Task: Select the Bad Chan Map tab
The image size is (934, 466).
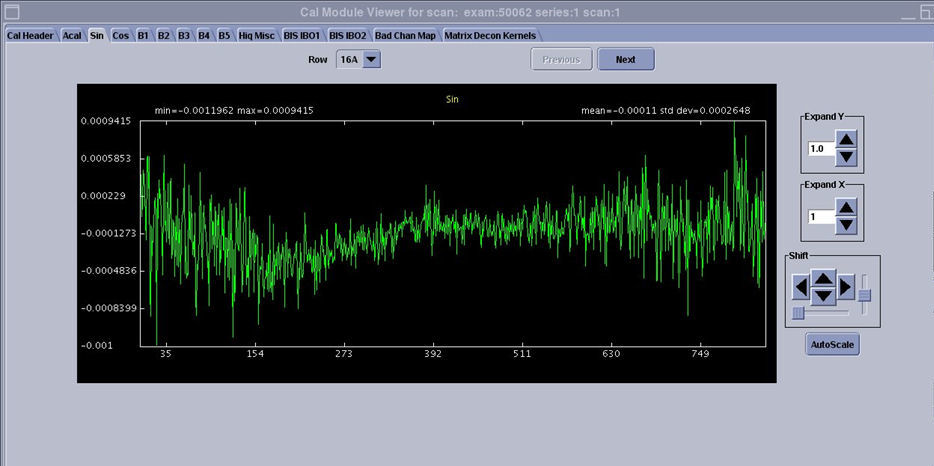Action: click(406, 35)
